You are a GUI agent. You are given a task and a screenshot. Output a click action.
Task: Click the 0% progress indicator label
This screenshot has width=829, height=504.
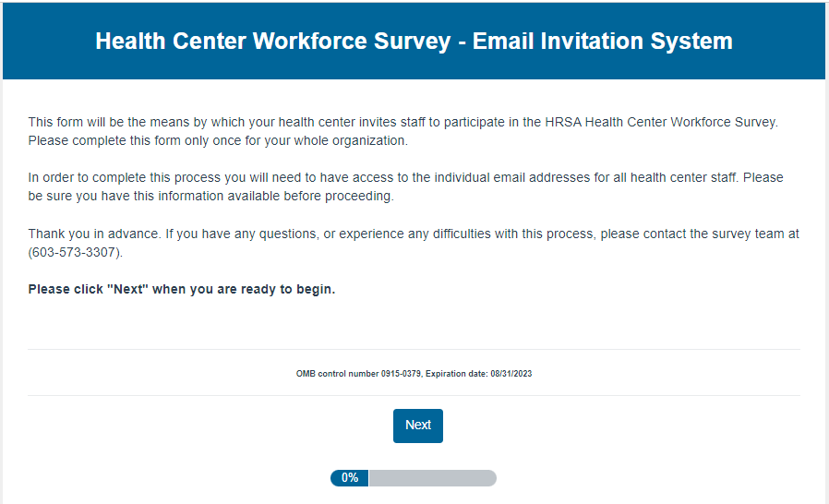point(350,478)
